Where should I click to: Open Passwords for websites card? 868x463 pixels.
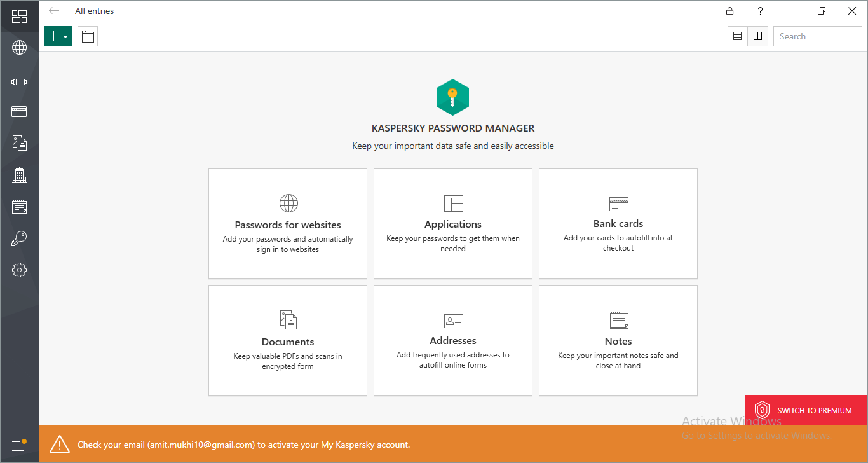point(288,223)
